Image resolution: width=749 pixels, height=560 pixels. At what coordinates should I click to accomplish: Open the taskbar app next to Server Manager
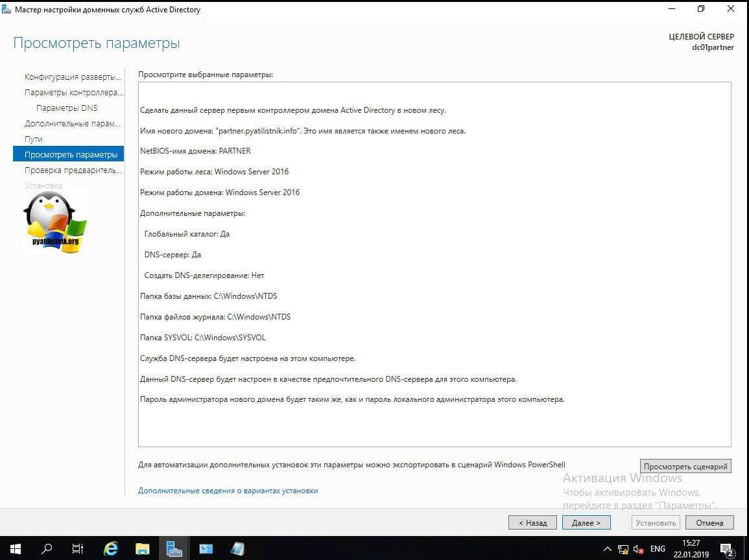click(206, 549)
